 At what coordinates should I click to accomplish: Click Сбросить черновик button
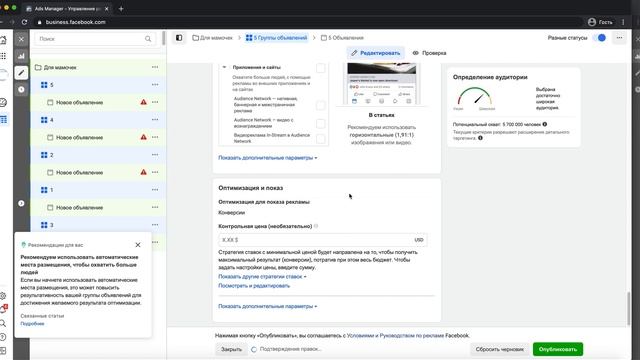500,349
